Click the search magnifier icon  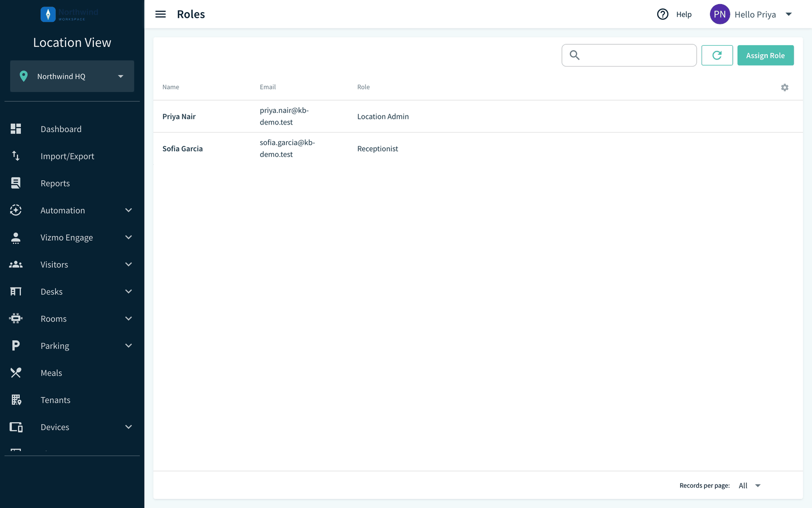click(574, 55)
